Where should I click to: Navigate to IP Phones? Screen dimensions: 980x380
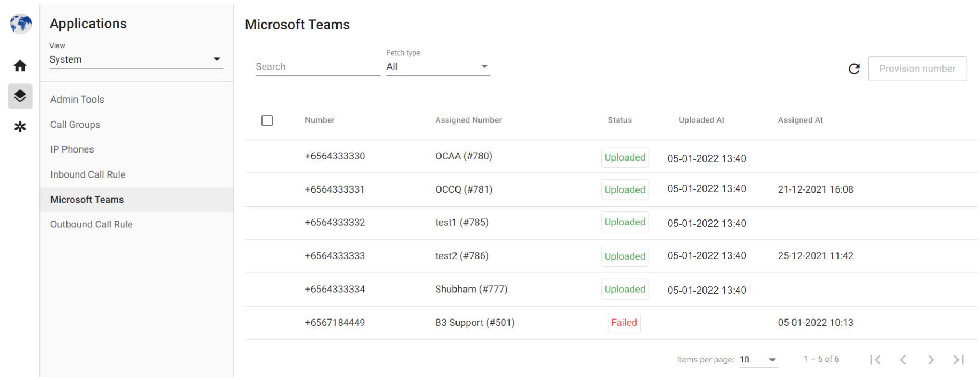pyautogui.click(x=72, y=149)
